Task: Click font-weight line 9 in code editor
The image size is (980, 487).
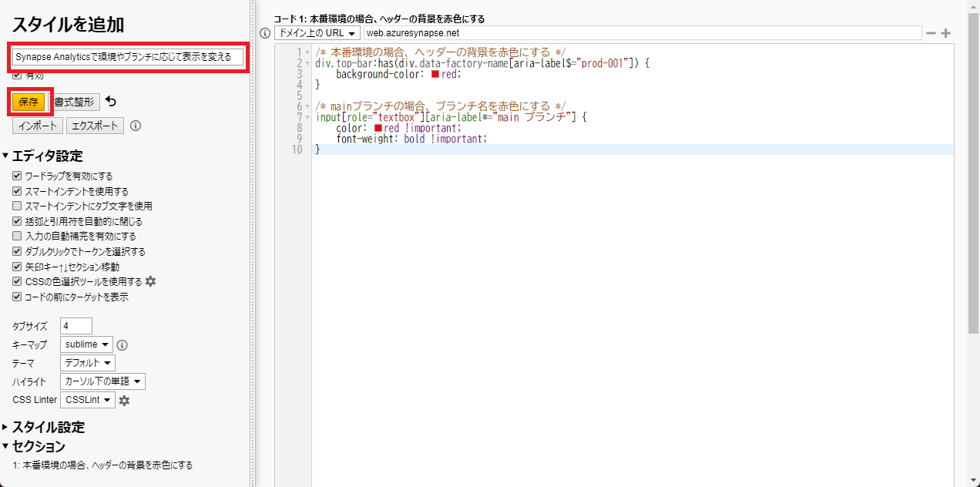Action: [411, 139]
